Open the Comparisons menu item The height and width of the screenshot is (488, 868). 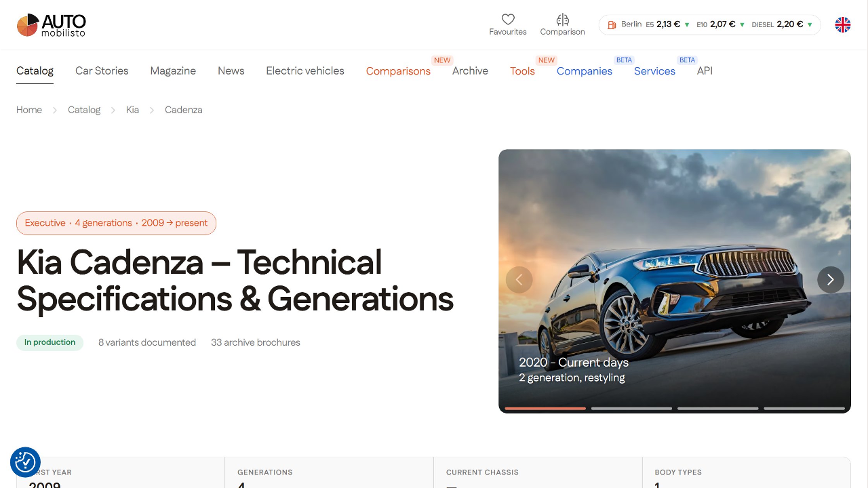pos(398,71)
